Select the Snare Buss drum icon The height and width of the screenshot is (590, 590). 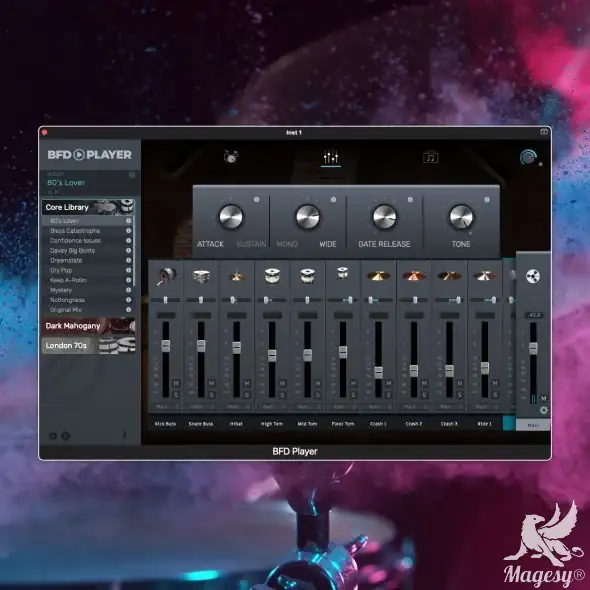pyautogui.click(x=201, y=276)
